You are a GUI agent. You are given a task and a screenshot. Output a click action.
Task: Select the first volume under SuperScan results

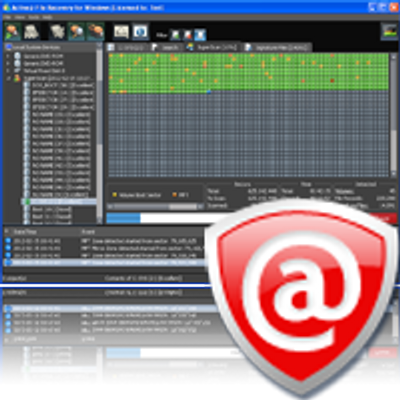coord(59,86)
